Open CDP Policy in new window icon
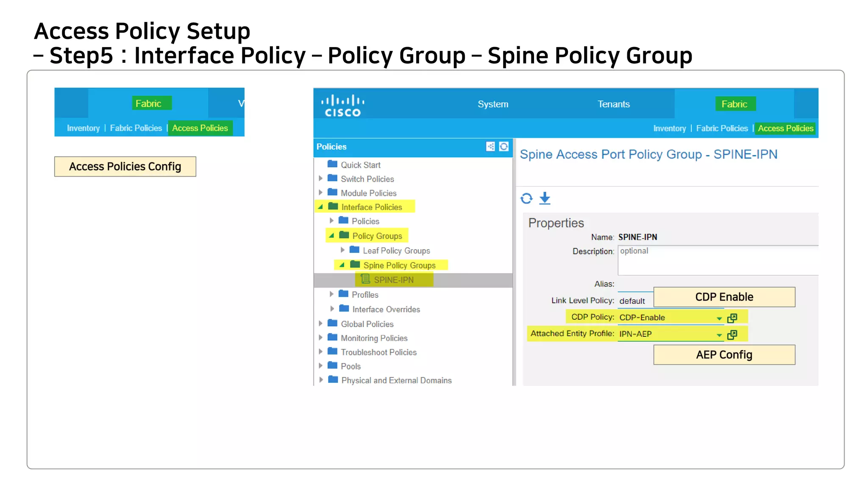 [732, 318]
